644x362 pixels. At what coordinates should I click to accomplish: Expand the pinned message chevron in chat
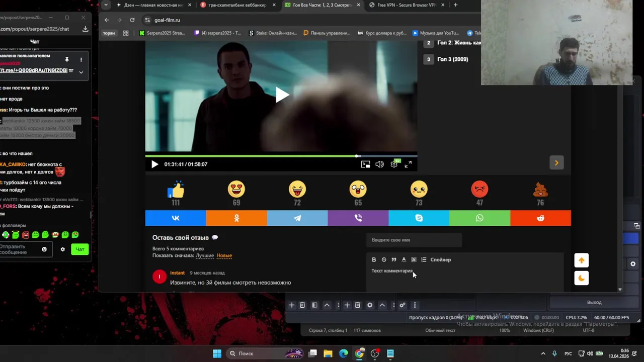tap(80, 72)
